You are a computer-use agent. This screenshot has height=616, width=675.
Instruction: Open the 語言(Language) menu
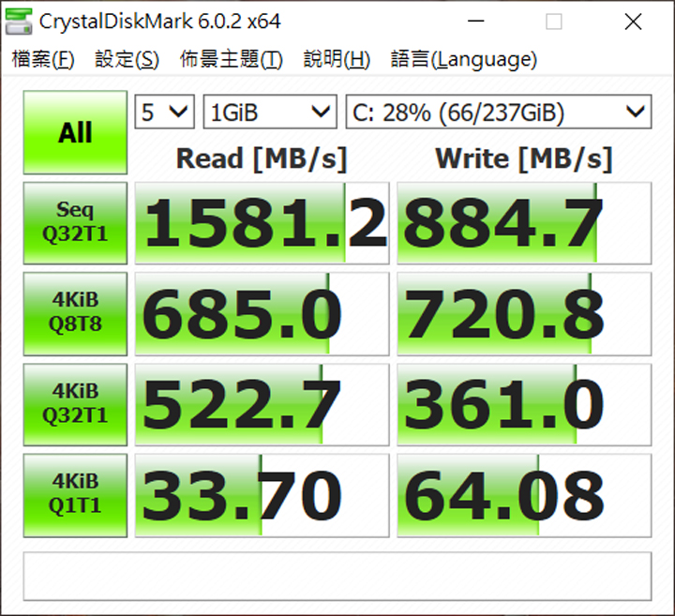[x=464, y=59]
